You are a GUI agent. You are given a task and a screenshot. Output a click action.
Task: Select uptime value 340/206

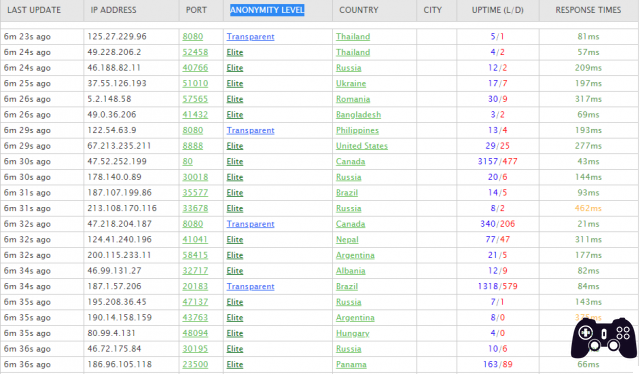pos(498,224)
